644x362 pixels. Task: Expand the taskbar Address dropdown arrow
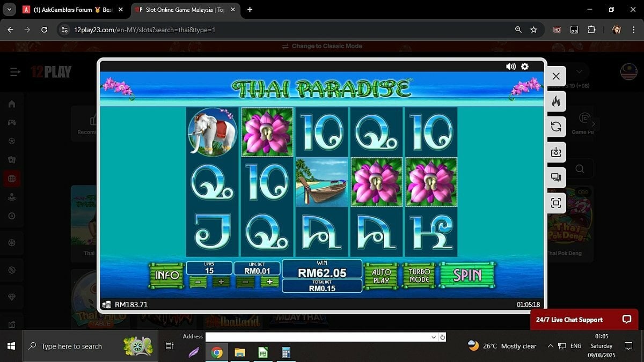tap(434, 337)
